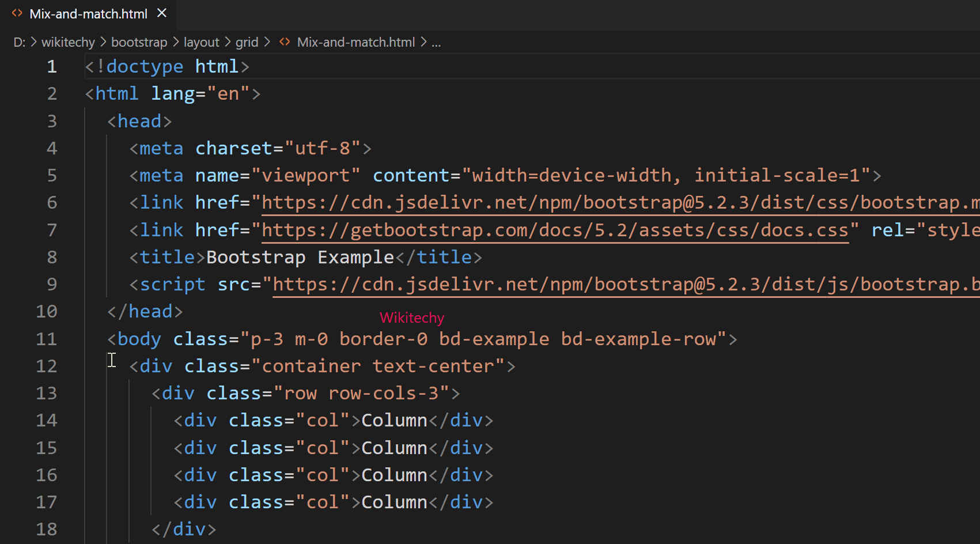
Task: Open the grid folder breadcrumb
Action: [247, 41]
